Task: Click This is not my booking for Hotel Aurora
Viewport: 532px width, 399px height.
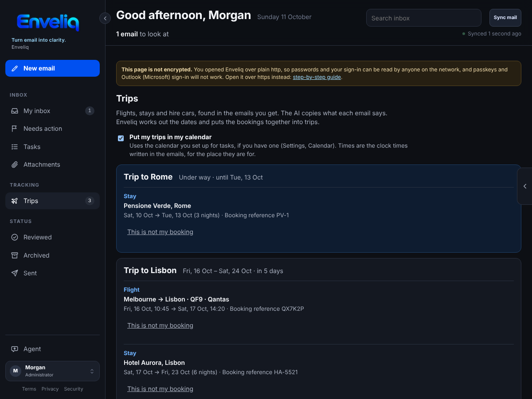Action: (x=160, y=389)
